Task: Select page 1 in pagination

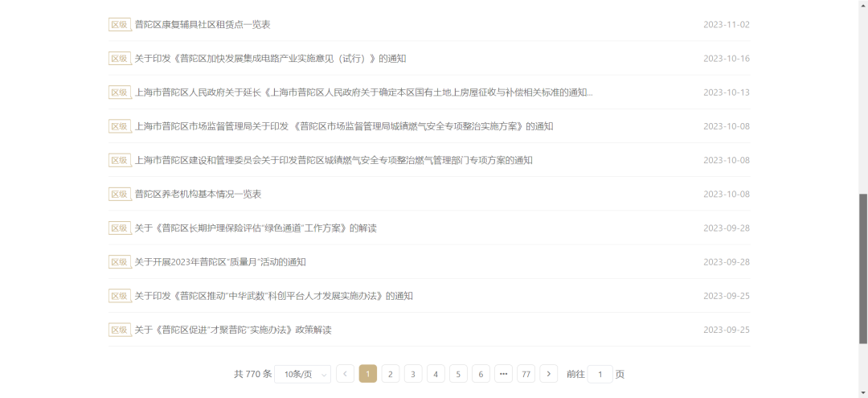Action: point(368,374)
